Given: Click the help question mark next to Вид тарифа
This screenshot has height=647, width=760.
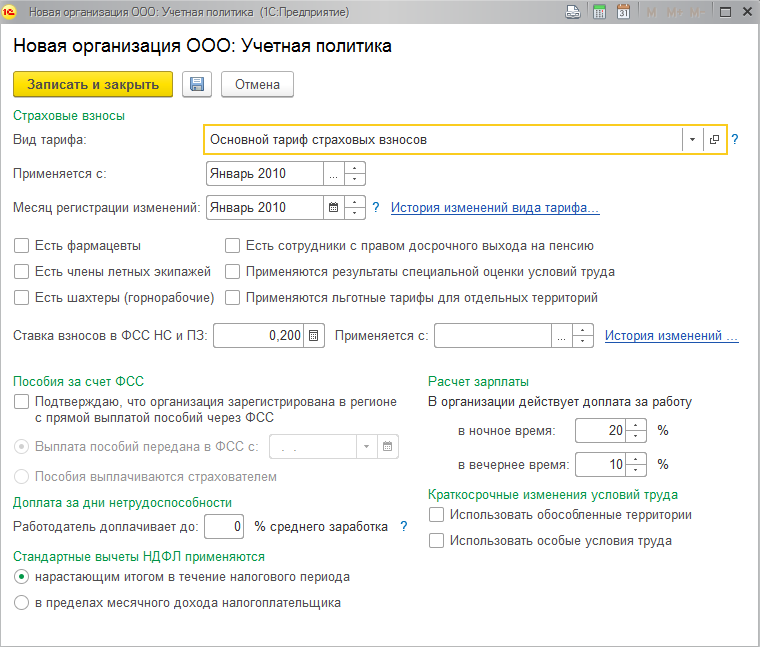Looking at the screenshot, I should (734, 140).
